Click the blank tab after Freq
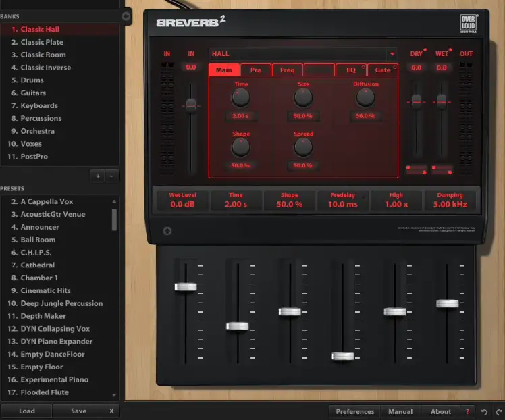The width and height of the screenshot is (505, 420). (x=319, y=70)
